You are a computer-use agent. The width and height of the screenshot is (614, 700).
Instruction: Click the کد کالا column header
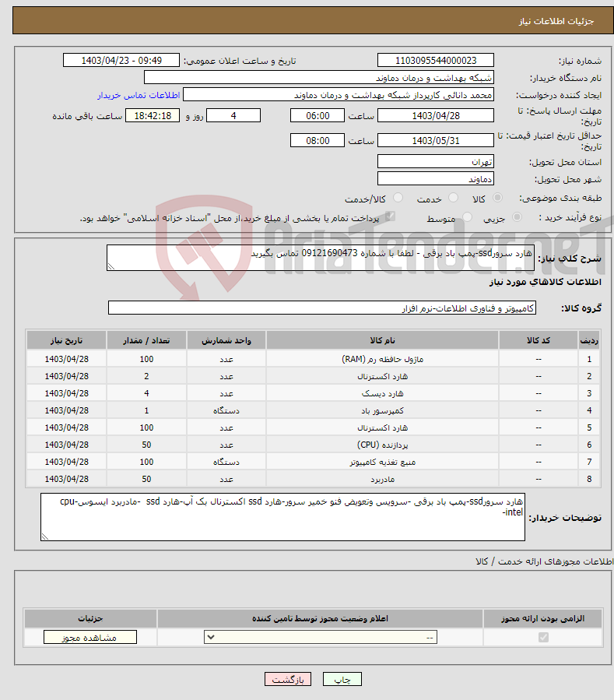coord(539,340)
